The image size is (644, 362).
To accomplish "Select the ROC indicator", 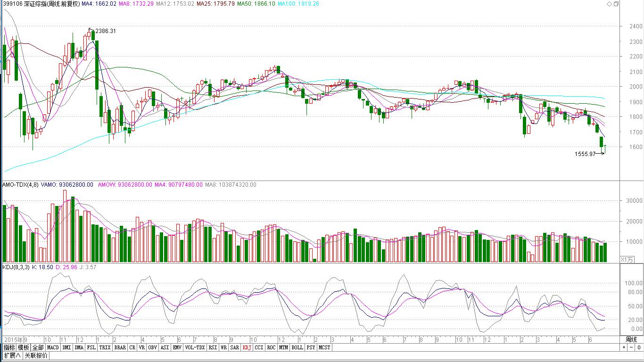I will pyautogui.click(x=271, y=347).
